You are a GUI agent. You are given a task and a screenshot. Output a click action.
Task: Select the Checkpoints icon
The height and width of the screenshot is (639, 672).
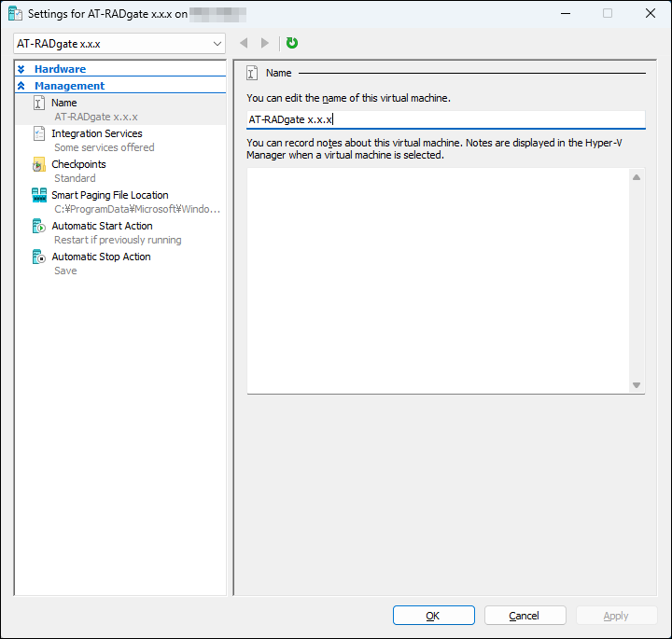pos(39,165)
